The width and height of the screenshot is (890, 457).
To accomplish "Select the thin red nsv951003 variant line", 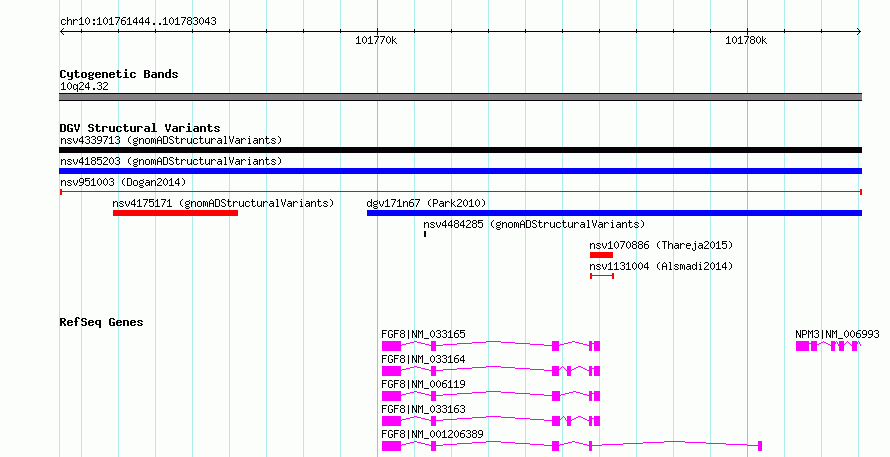I will pyautogui.click(x=460, y=192).
